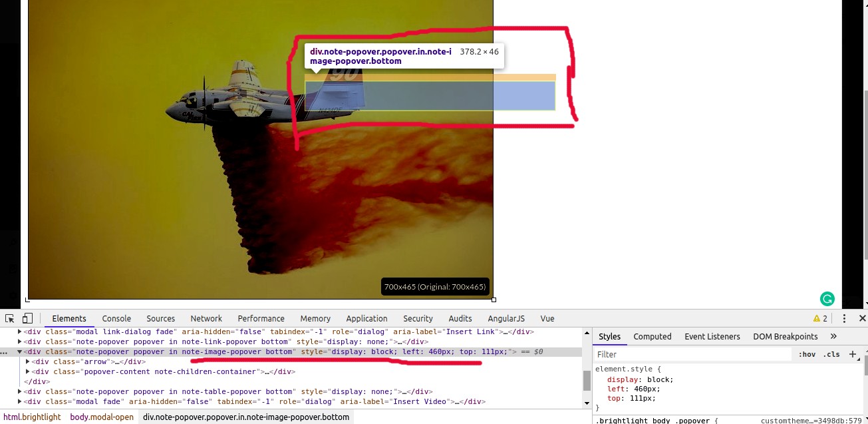
Task: Click the Elements tree scroll-up arrow
Action: click(587, 331)
